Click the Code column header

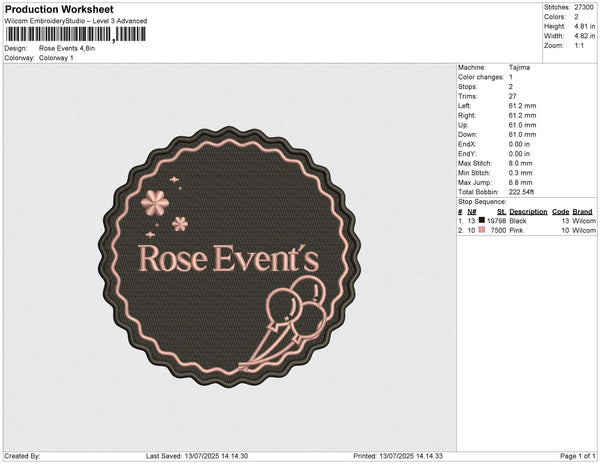560,212
